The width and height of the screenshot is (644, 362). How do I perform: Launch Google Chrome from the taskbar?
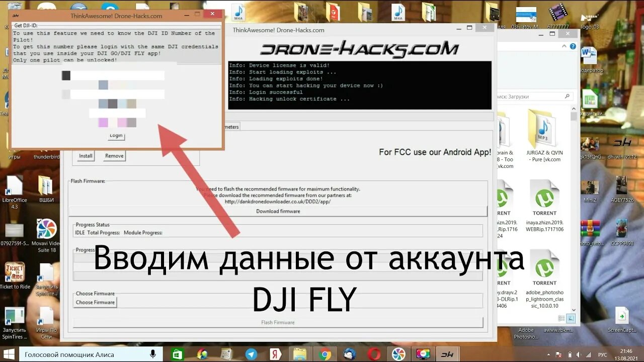[325, 354]
